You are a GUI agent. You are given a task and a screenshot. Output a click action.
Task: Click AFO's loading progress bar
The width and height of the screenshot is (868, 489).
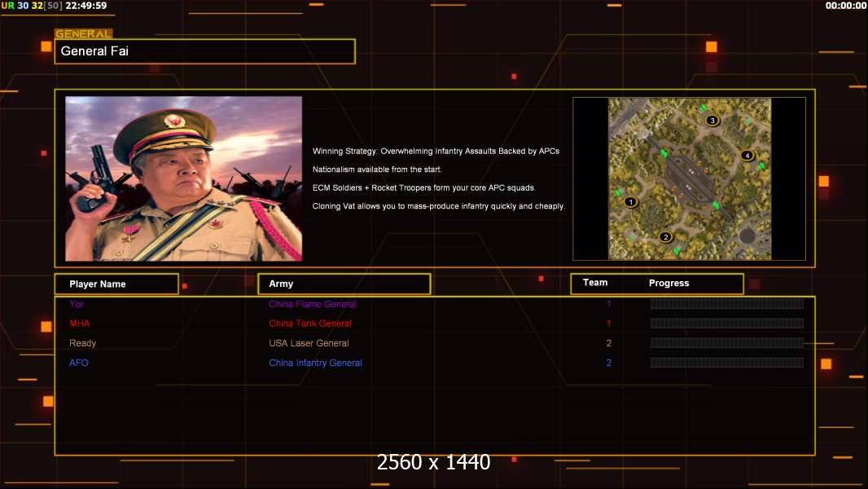pyautogui.click(x=727, y=363)
